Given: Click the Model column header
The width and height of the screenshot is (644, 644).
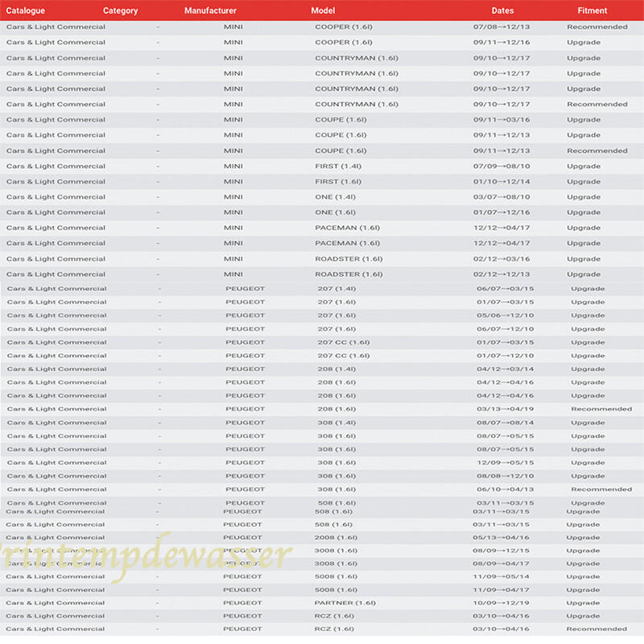Looking at the screenshot, I should tap(323, 10).
